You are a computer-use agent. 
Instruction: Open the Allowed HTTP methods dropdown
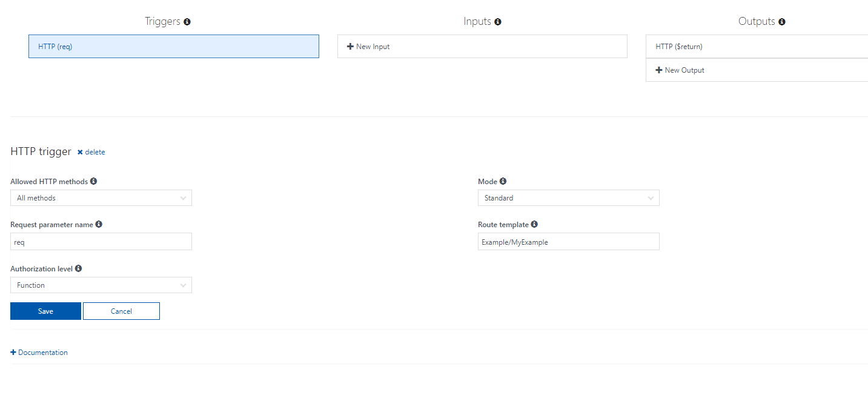pyautogui.click(x=101, y=198)
